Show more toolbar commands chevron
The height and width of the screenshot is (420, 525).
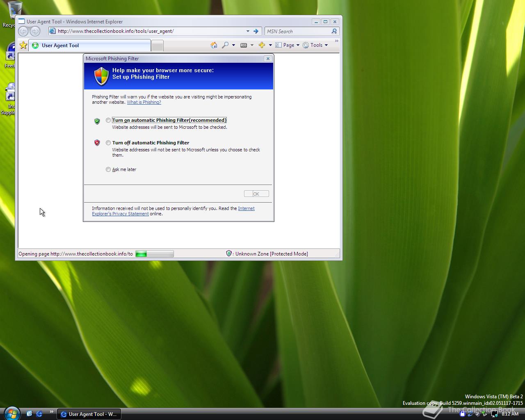click(337, 41)
